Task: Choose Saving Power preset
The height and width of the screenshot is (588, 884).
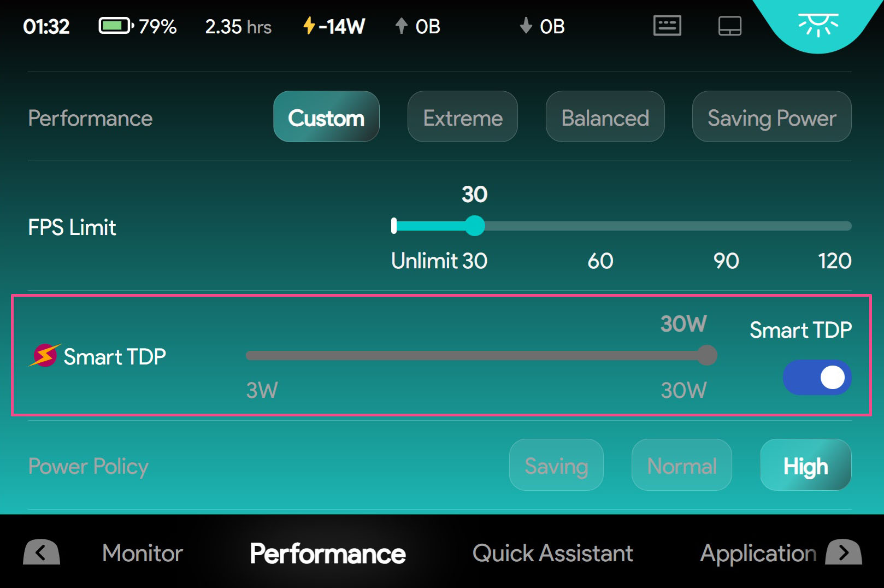Action: 771,117
